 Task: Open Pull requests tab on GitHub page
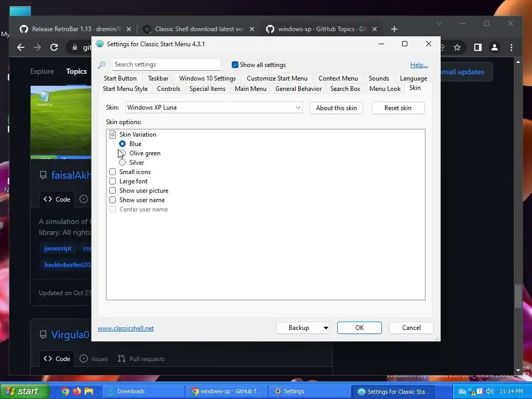click(x=141, y=358)
